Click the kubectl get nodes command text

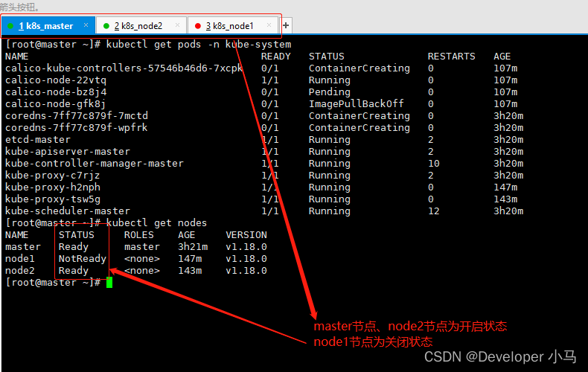point(156,223)
